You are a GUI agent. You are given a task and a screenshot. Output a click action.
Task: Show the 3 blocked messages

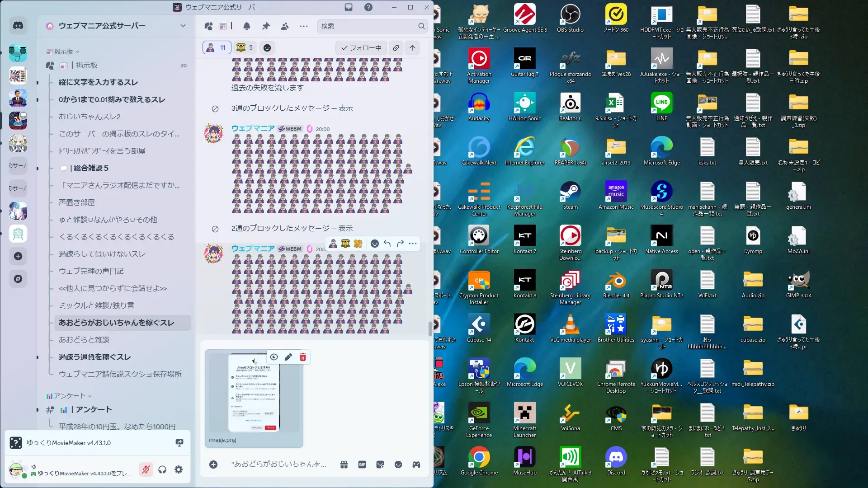[x=345, y=108]
